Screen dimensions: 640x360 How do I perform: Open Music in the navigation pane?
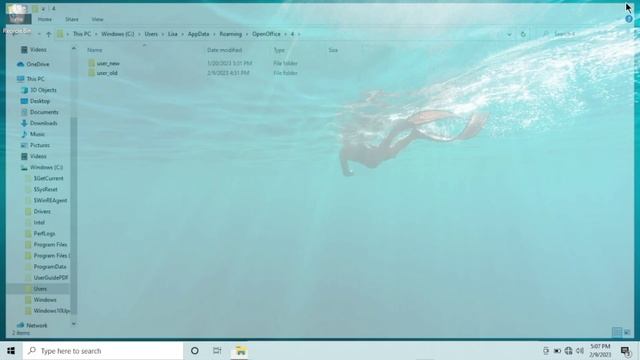click(x=37, y=134)
